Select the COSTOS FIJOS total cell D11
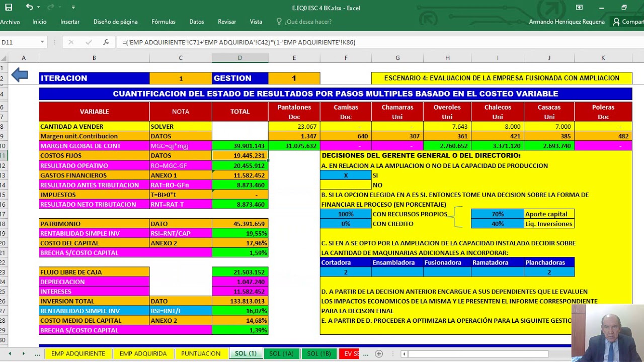Viewport: 644px width, 362px height. click(240, 156)
